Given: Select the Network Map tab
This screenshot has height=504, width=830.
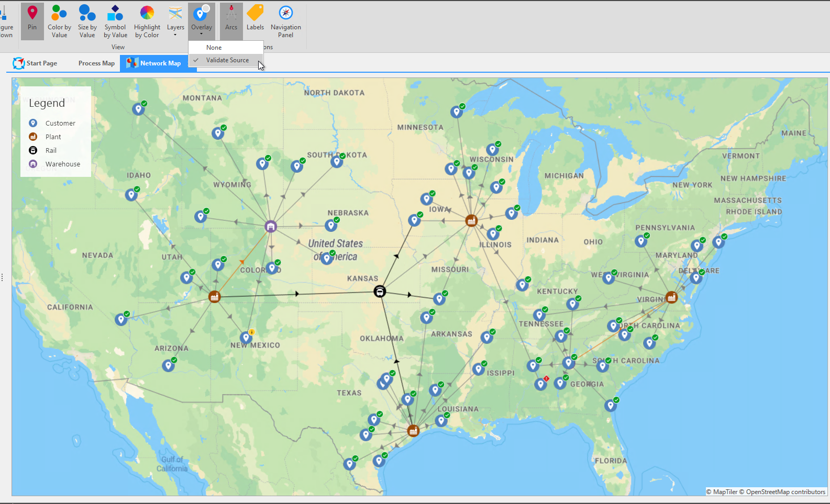Looking at the screenshot, I should point(158,63).
